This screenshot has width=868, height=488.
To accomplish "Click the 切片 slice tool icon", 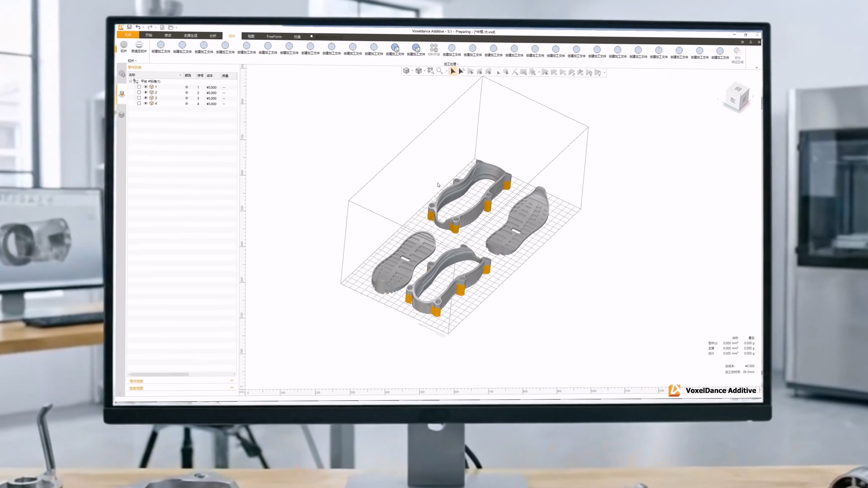I will tap(124, 45).
